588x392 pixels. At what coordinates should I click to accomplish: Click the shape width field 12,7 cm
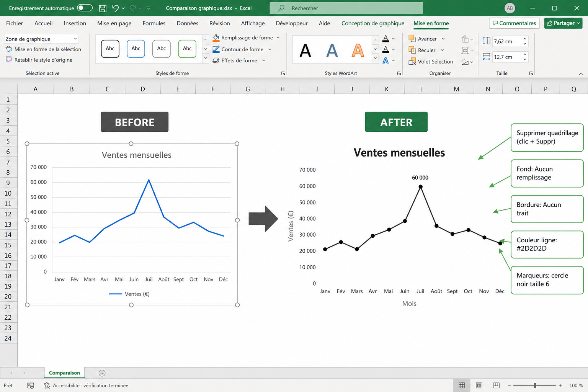(506, 57)
